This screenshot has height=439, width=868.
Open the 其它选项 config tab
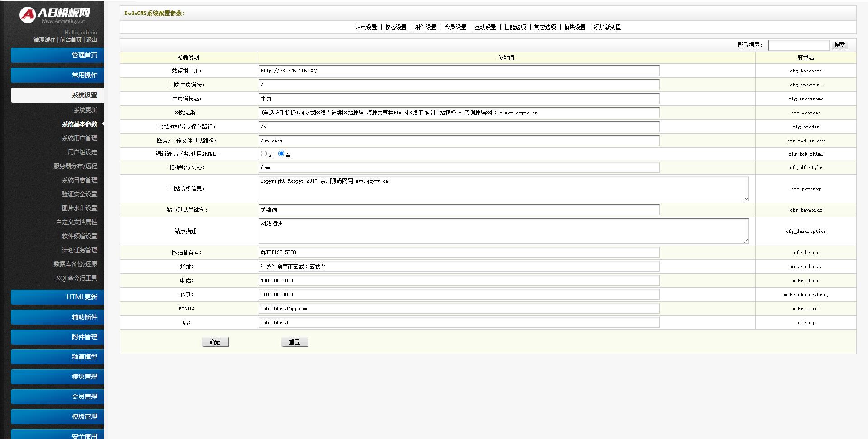click(545, 27)
